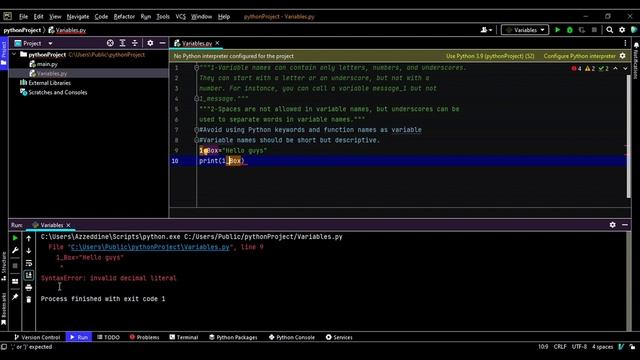Start debugging with the green bug icon
The height and width of the screenshot is (360, 640).
click(570, 30)
